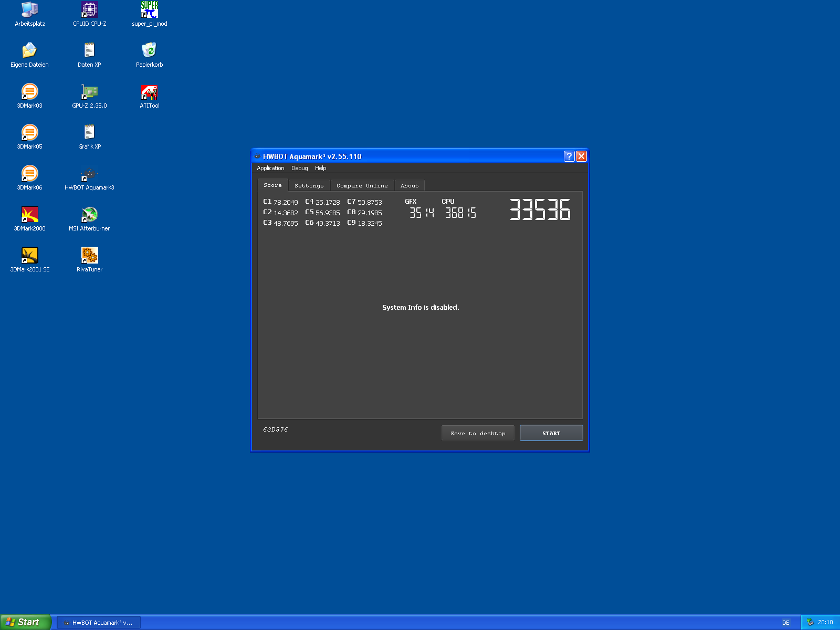Switch to the Compare Online tab
Viewport: 840px width, 630px height.
[x=362, y=186]
